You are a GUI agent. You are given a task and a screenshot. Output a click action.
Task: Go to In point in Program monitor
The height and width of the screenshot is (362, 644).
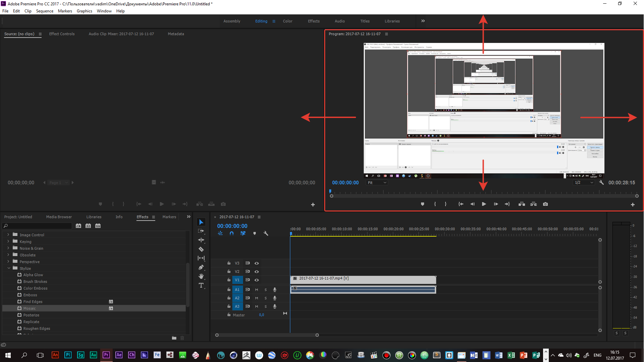[461, 204]
